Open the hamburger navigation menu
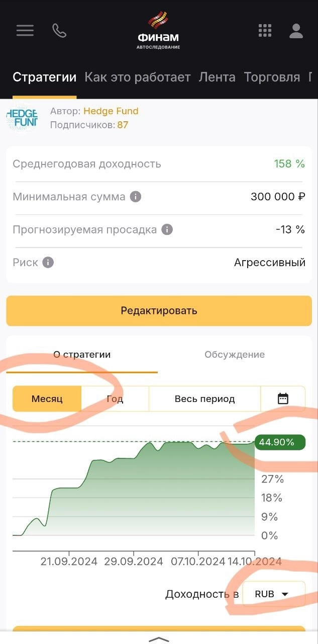Viewport: 318px width, 644px height. pos(25,30)
